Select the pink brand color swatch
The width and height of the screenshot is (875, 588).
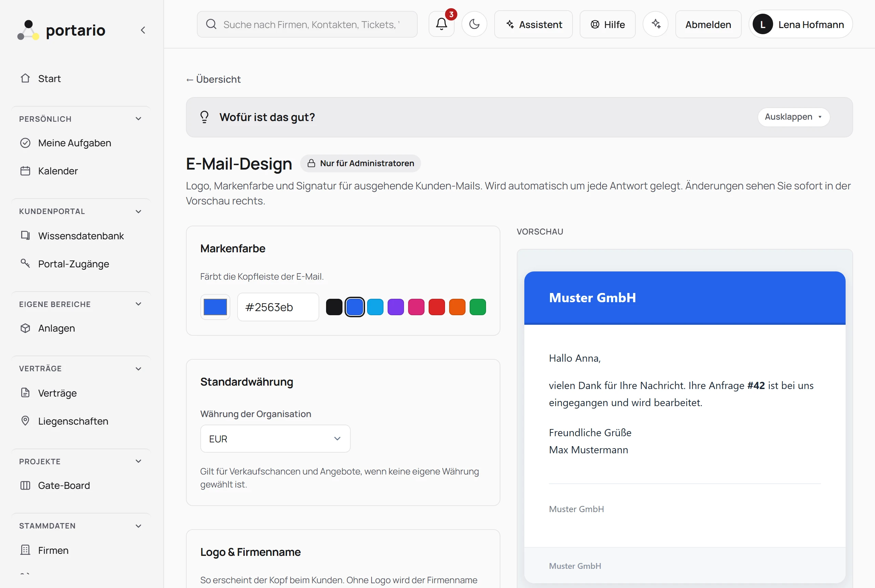click(x=416, y=307)
